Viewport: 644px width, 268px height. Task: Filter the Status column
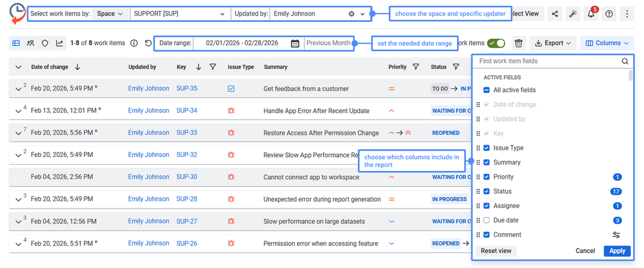click(456, 67)
